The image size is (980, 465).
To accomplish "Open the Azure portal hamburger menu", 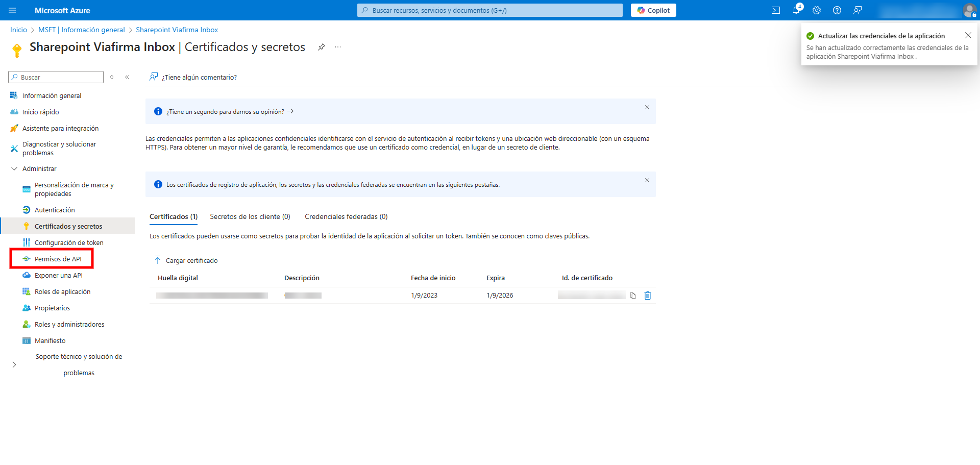I will click(12, 10).
